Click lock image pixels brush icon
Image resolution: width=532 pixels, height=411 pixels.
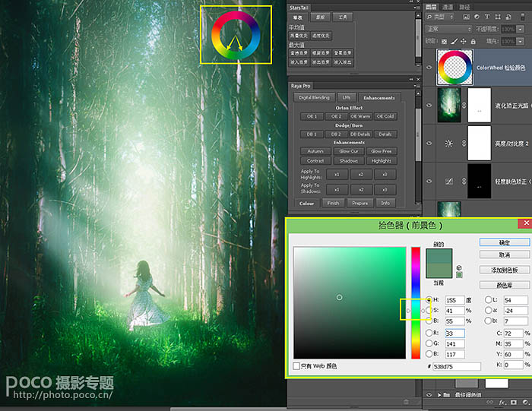click(454, 41)
